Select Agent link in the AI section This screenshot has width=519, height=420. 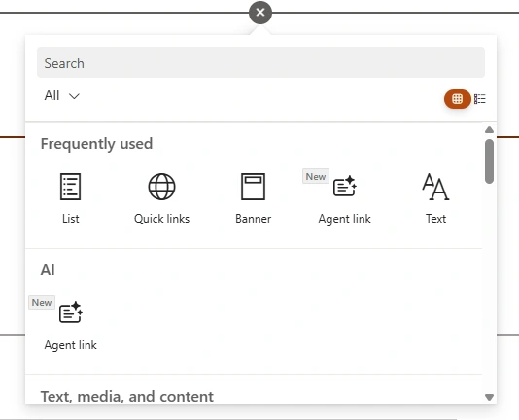[x=71, y=325]
